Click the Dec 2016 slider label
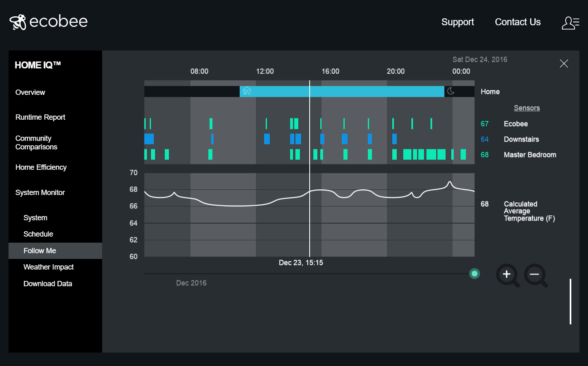This screenshot has width=588, height=366. click(x=191, y=283)
